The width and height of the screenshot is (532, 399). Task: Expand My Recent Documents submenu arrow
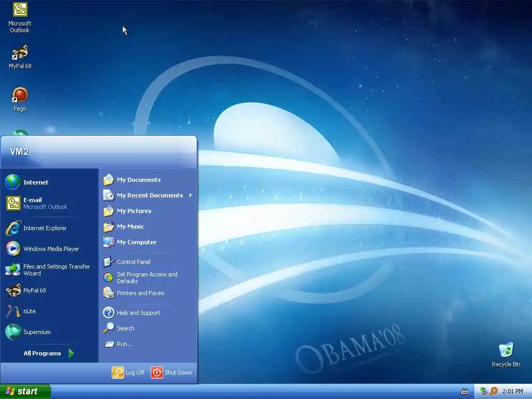[x=190, y=195]
